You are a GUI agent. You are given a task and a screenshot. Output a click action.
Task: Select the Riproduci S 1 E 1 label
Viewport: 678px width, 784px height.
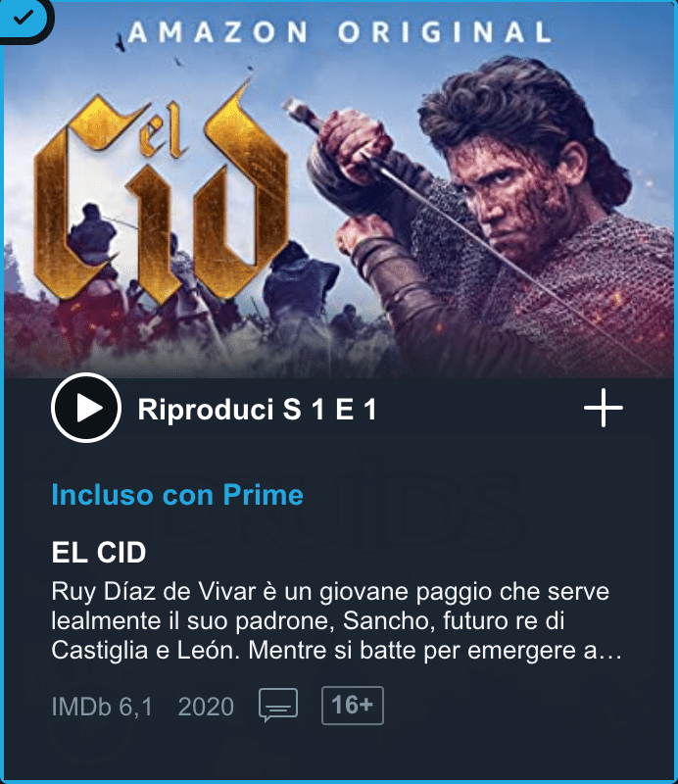257,410
